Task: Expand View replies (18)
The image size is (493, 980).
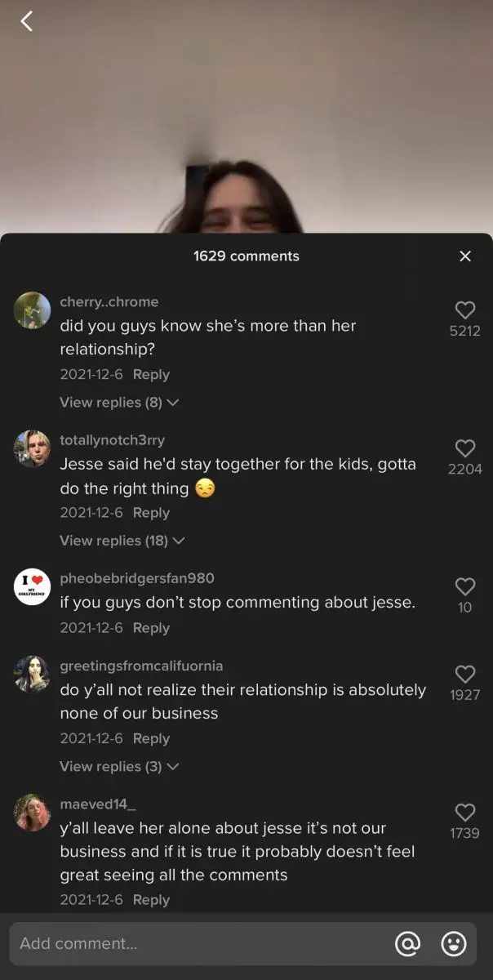Action: (x=122, y=541)
